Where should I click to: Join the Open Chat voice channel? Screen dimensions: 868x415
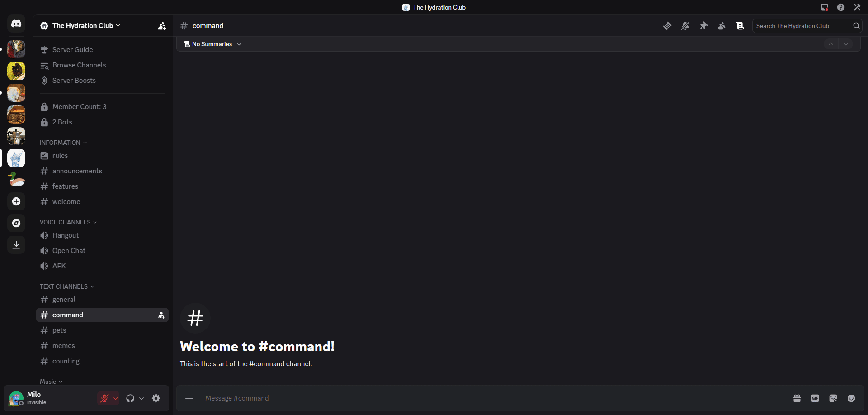[x=102, y=251]
